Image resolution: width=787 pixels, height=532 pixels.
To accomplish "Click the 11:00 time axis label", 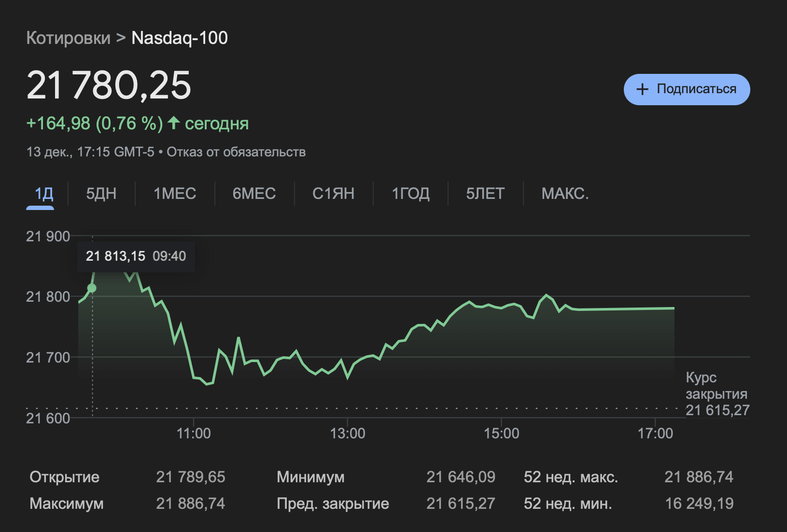I will [x=193, y=434].
